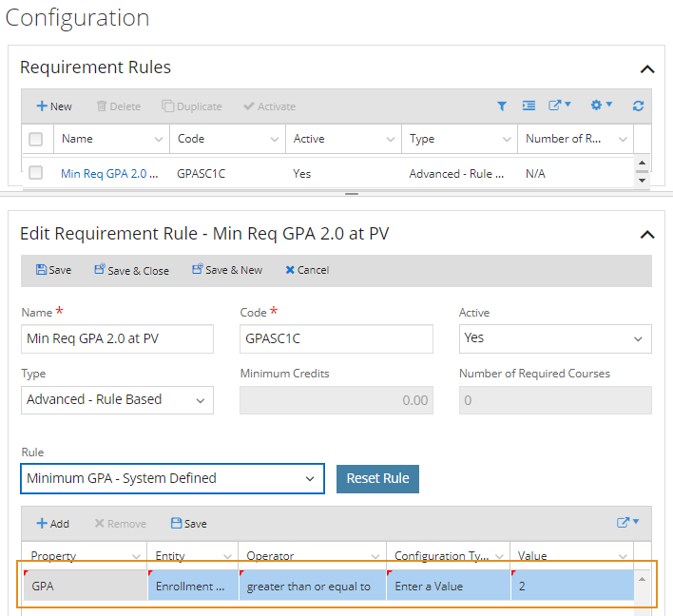Click the Duplicate toolbar button

(x=192, y=106)
